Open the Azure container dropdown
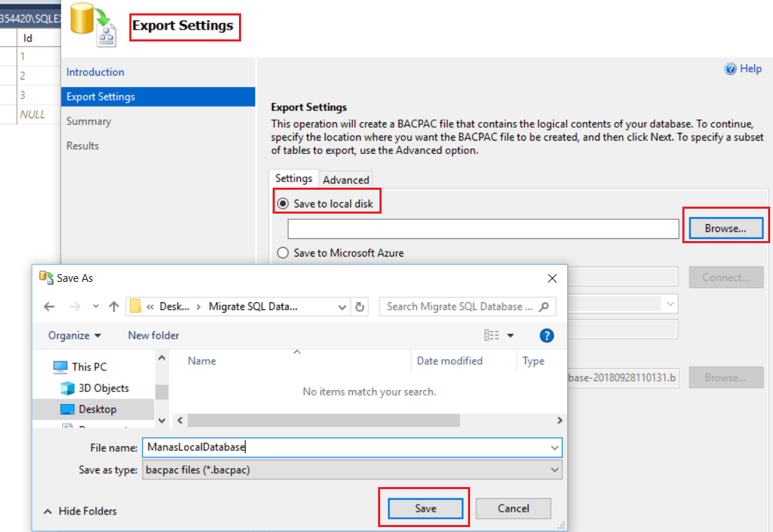Image resolution: width=773 pixels, height=532 pixels. (x=670, y=304)
